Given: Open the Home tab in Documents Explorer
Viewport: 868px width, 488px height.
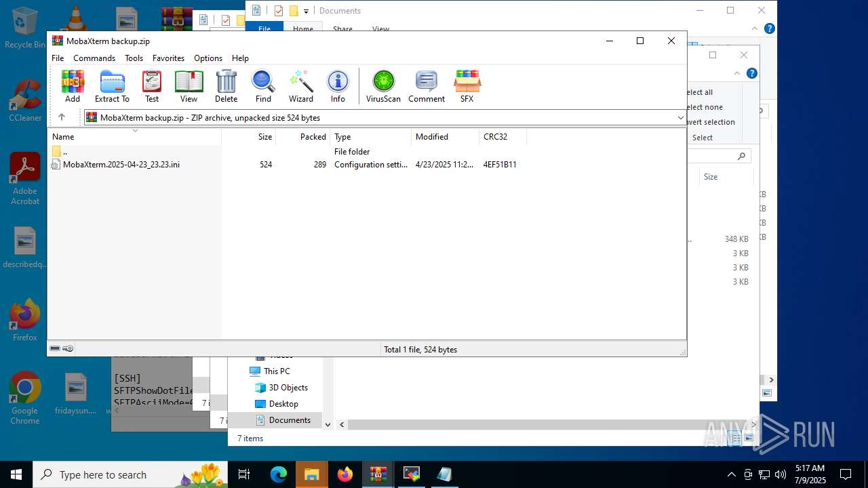Looking at the screenshot, I should [x=303, y=28].
